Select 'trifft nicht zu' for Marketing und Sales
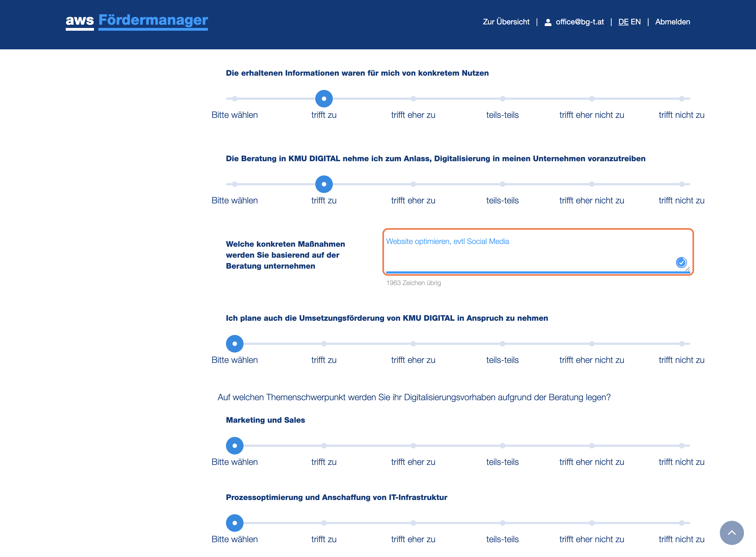The width and height of the screenshot is (756, 557). [x=681, y=446]
